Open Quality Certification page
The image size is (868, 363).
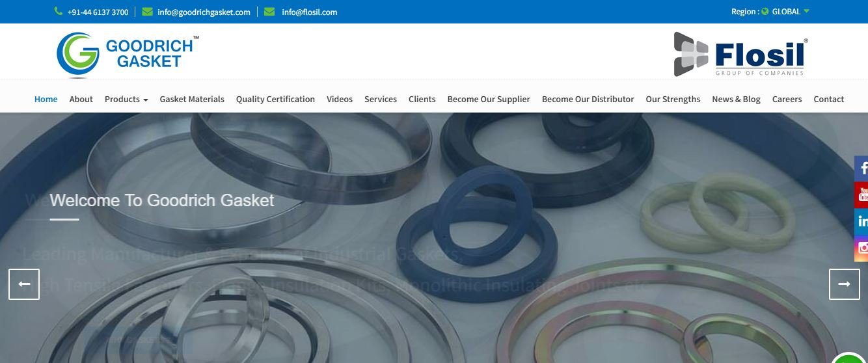click(x=275, y=99)
